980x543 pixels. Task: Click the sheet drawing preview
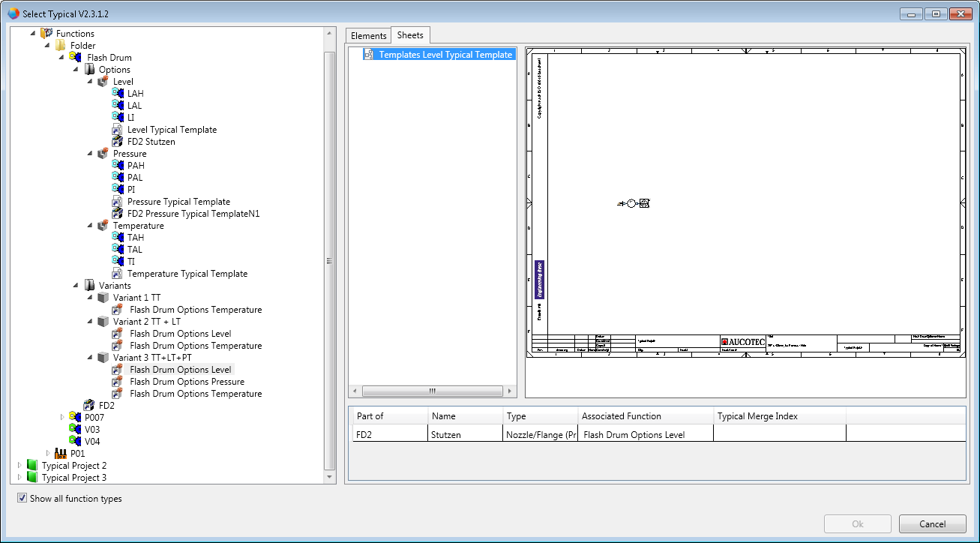pos(745,202)
